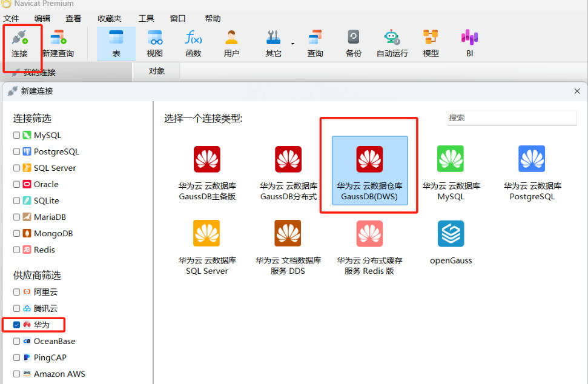Tick the PingCAP vendor checkbox
This screenshot has height=384, width=588.
pyautogui.click(x=16, y=357)
